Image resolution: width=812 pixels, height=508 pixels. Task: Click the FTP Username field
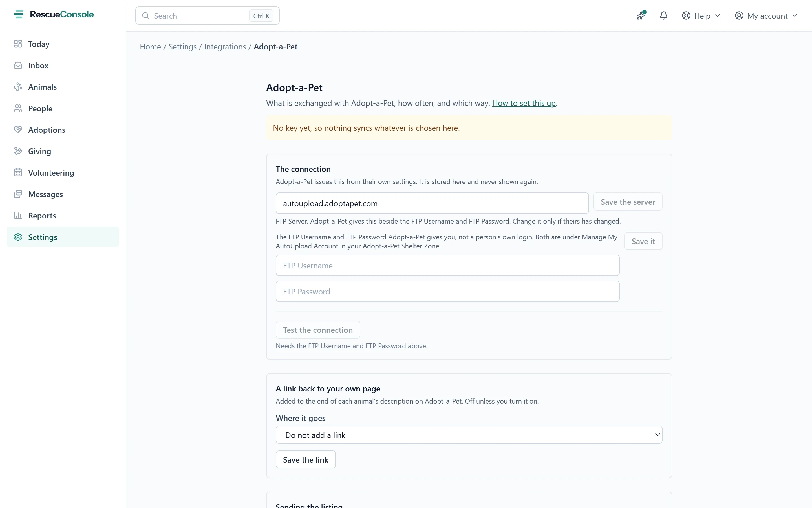448,265
